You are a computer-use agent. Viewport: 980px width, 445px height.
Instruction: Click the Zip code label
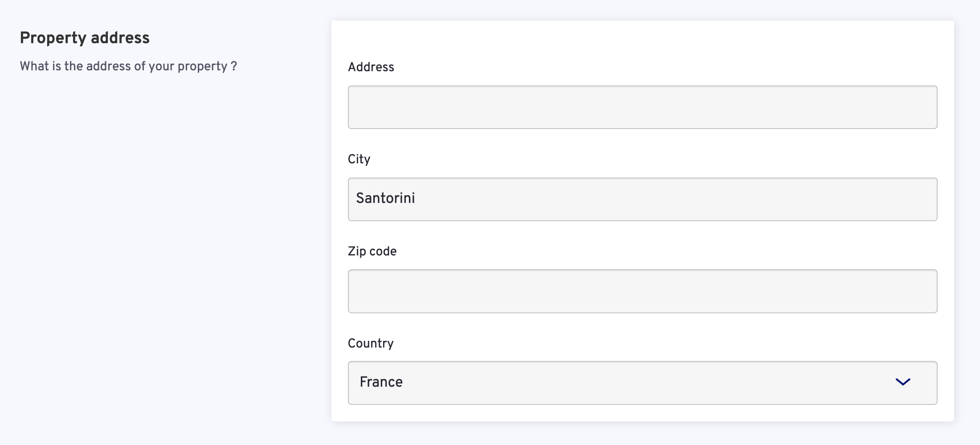[x=372, y=251]
